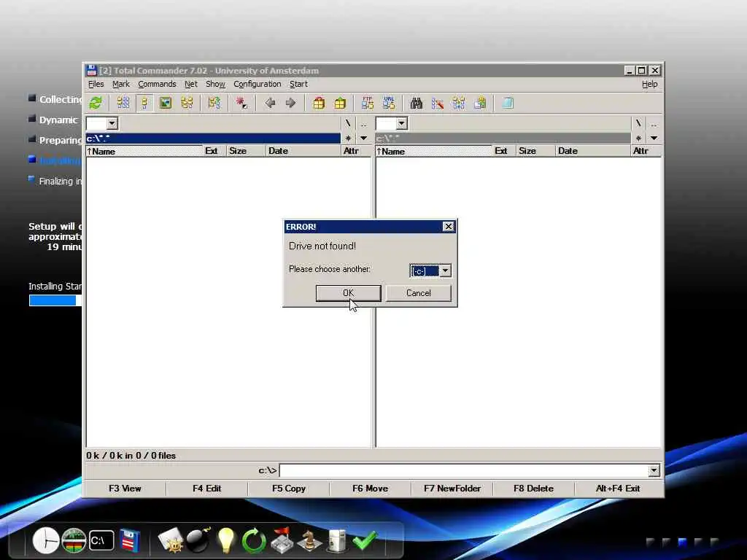
Task: Click OK in the ERROR dialog
Action: pos(348,293)
